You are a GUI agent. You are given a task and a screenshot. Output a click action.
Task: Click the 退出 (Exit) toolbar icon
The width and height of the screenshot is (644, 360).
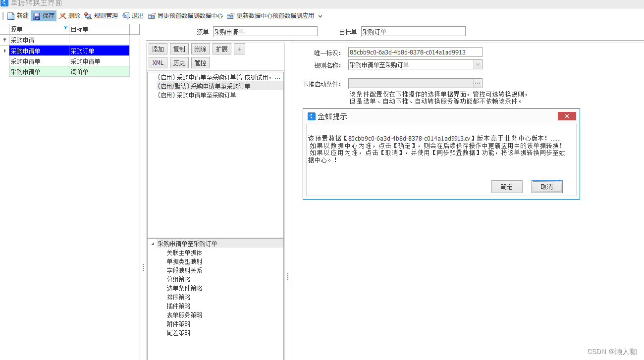click(126, 16)
